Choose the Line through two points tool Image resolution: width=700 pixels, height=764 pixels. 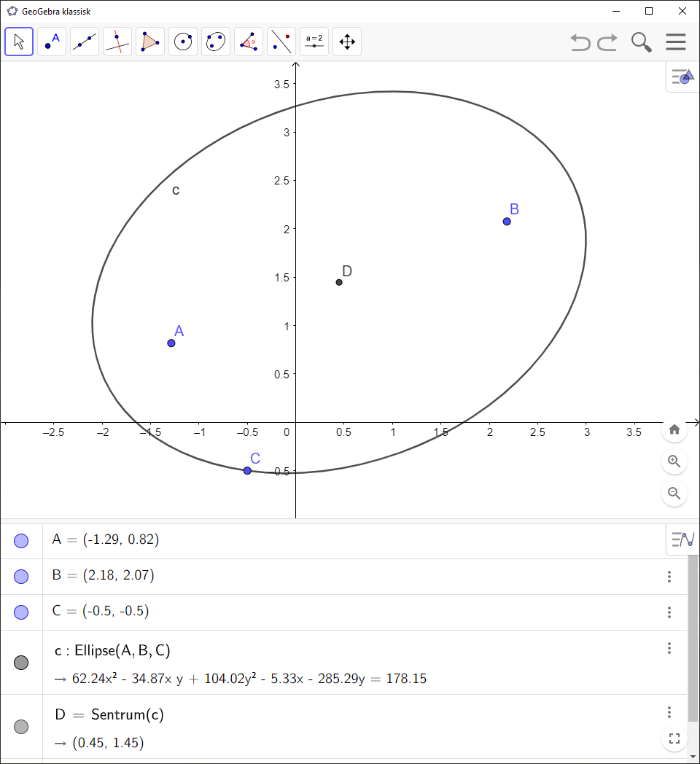(85, 42)
